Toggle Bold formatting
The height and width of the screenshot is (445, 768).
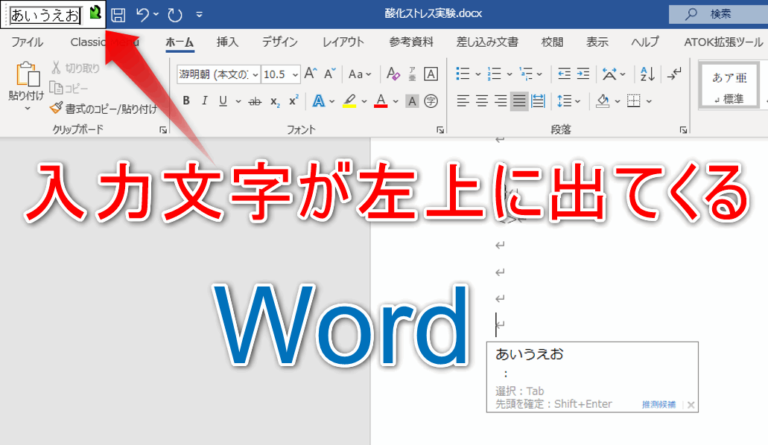click(187, 101)
